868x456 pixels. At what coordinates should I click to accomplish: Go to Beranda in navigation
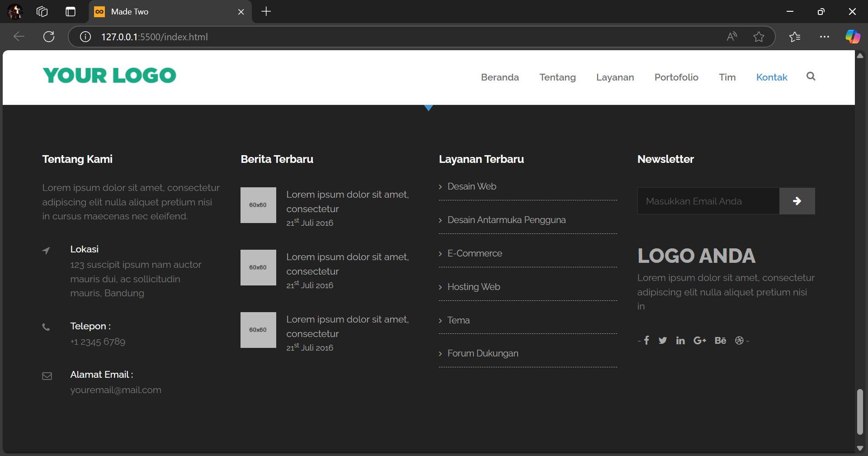click(x=500, y=77)
